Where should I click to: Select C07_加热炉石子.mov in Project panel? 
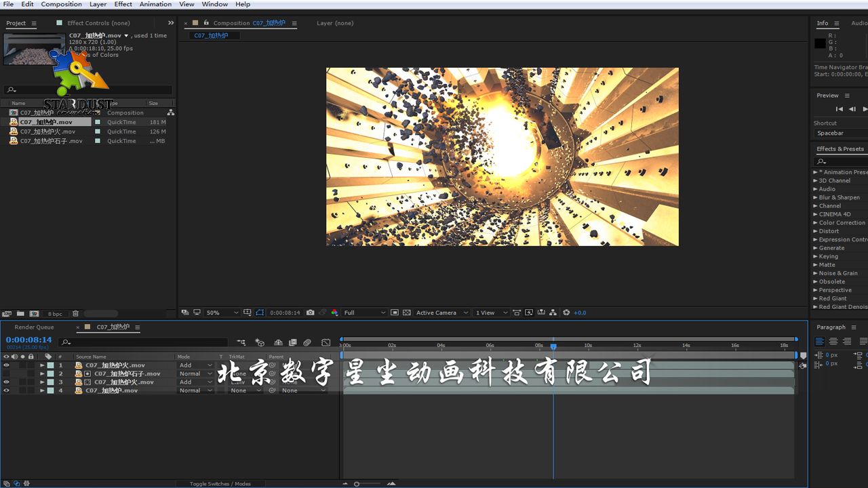coord(52,141)
